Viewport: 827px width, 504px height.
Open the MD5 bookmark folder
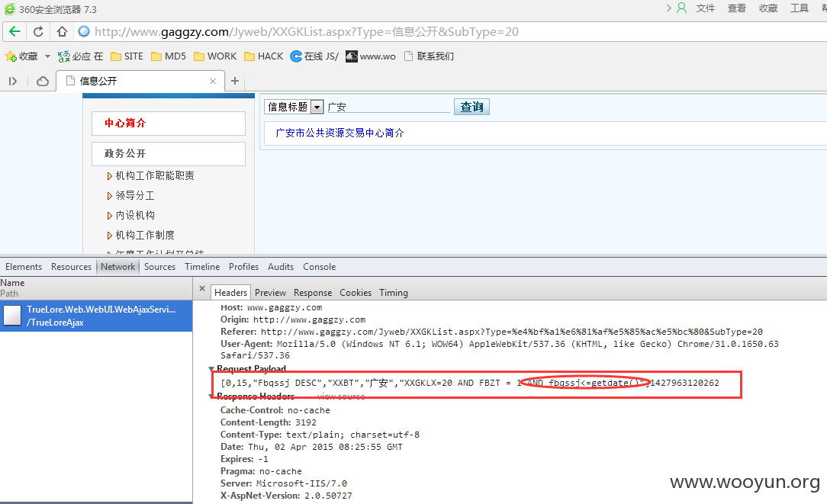click(x=169, y=56)
